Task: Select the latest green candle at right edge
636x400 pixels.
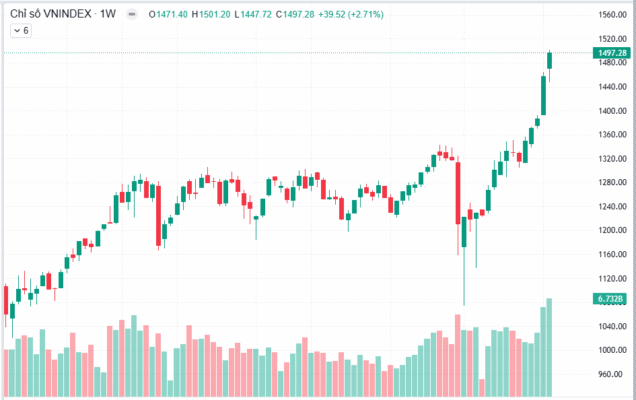Action: tap(549, 60)
